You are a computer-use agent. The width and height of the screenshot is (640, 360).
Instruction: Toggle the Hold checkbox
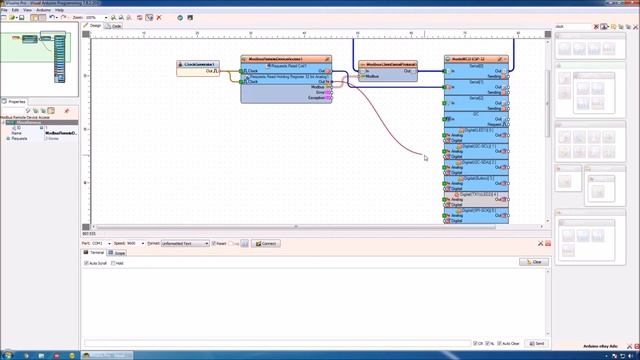point(113,263)
